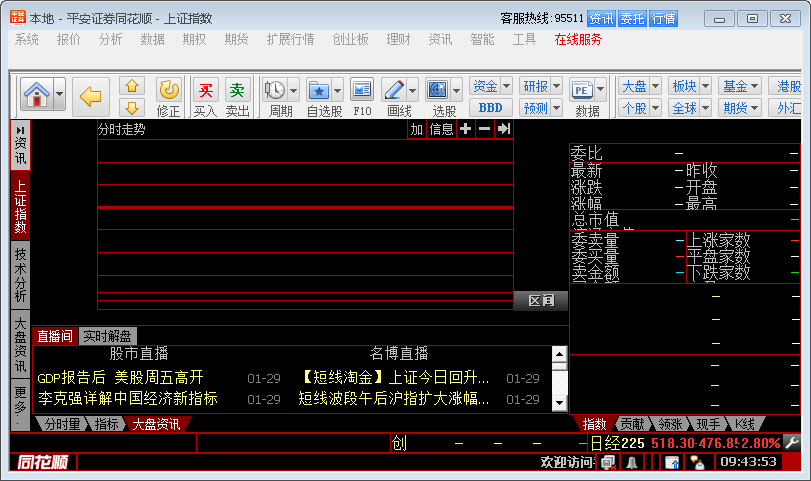This screenshot has width=811, height=481.
Task: Expand the home icon dropdown arrow
Action: (59, 94)
